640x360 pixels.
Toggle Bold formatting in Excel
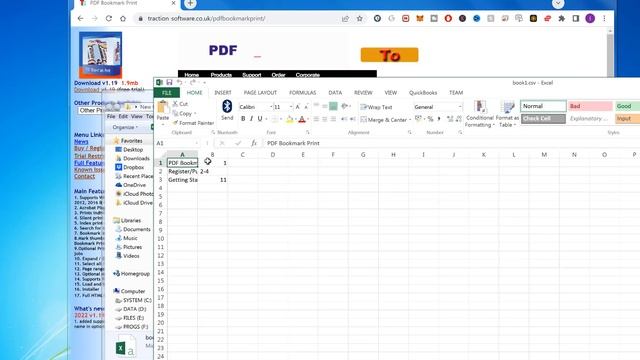(243, 119)
